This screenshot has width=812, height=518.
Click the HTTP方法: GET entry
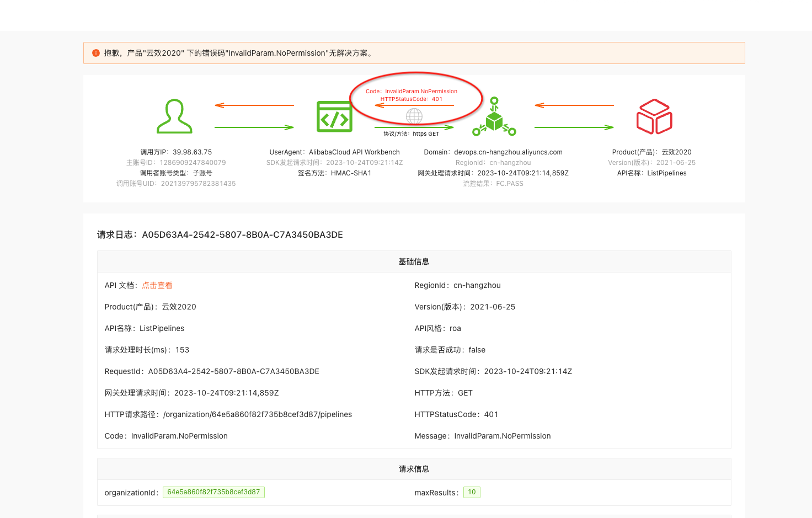(x=444, y=393)
